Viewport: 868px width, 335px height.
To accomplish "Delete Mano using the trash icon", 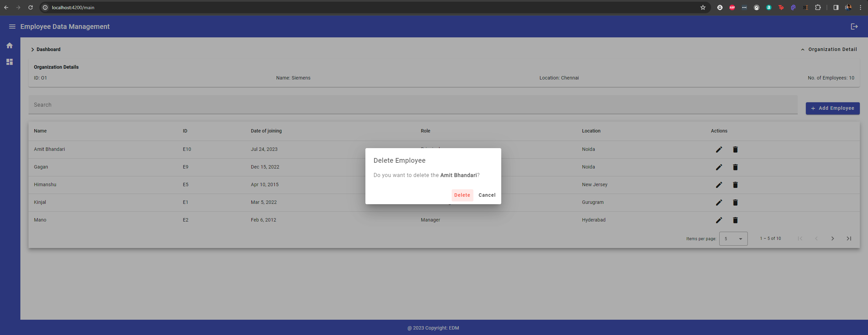I will 735,220.
